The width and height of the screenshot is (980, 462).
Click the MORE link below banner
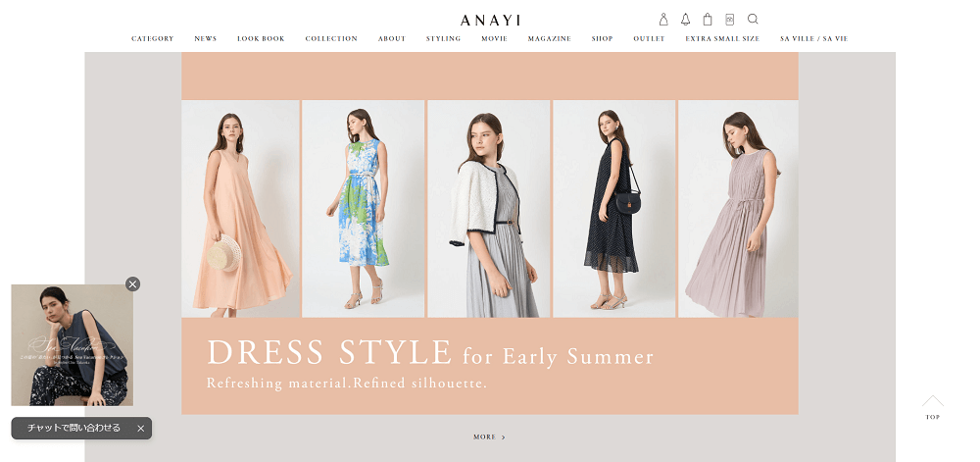click(489, 437)
